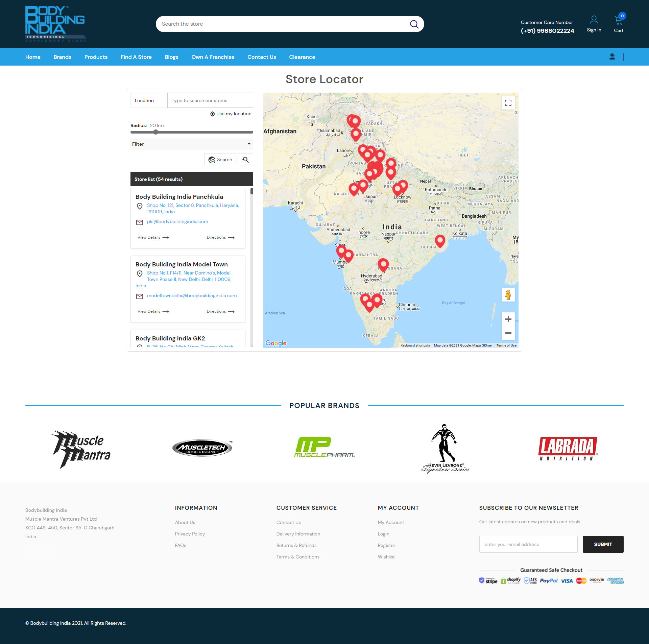Click the Body Building India logo
This screenshot has height=644, width=649.
coord(55,24)
